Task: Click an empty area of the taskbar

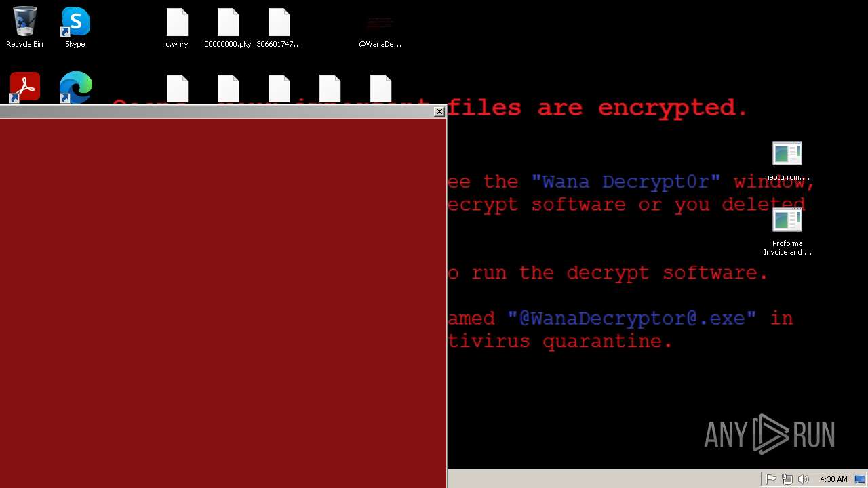Action: pos(604,479)
